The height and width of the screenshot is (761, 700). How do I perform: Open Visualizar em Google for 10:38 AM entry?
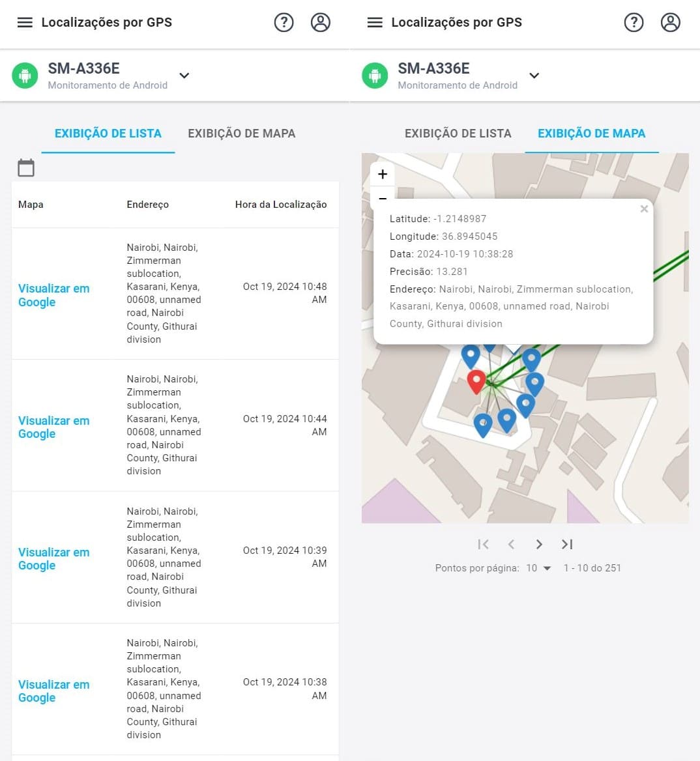click(x=54, y=691)
